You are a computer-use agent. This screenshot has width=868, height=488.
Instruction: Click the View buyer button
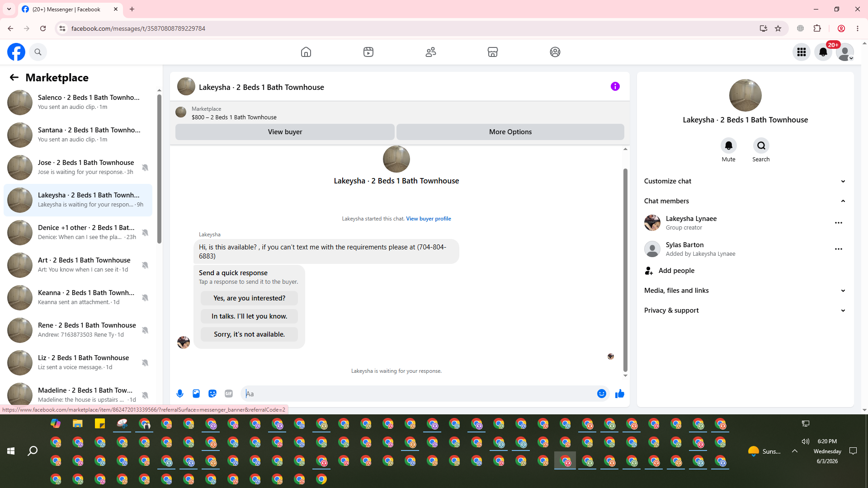[285, 132]
